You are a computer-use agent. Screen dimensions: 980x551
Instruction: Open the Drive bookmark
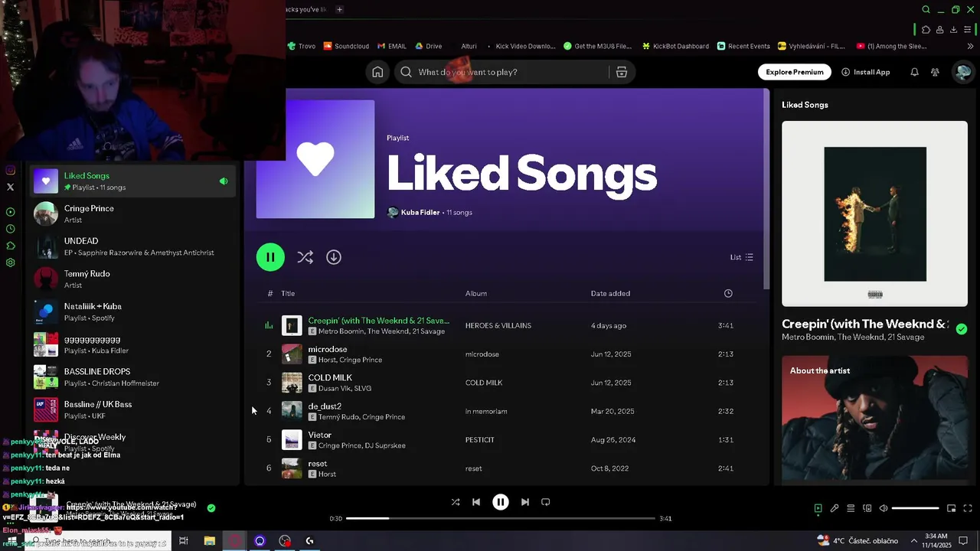(x=428, y=46)
